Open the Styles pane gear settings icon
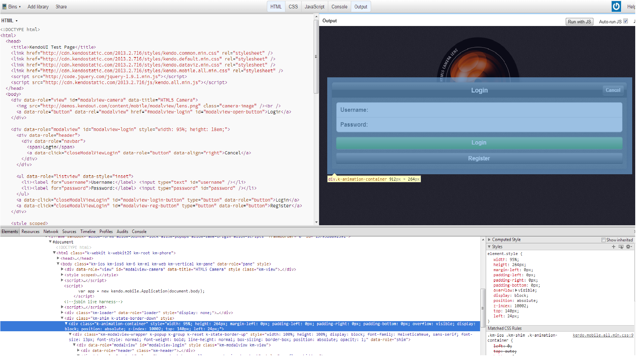The width and height of the screenshot is (644, 363). (628, 247)
